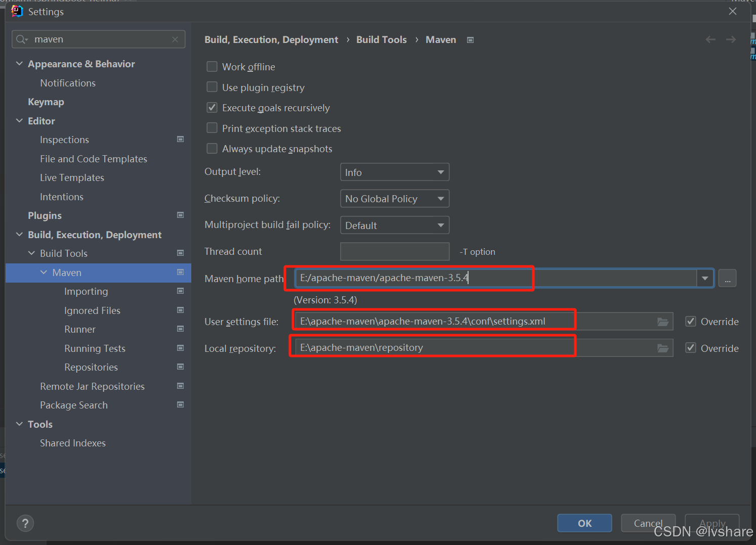Open help with the question mark button
Viewport: 756px width, 545px height.
tap(25, 523)
